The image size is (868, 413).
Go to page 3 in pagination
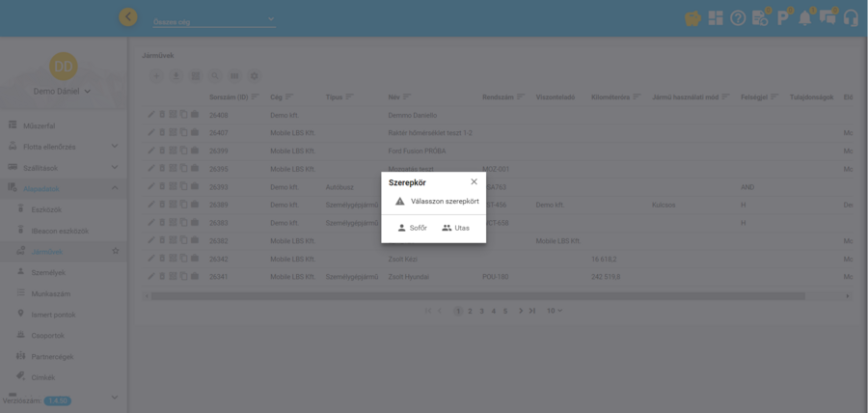[481, 311]
